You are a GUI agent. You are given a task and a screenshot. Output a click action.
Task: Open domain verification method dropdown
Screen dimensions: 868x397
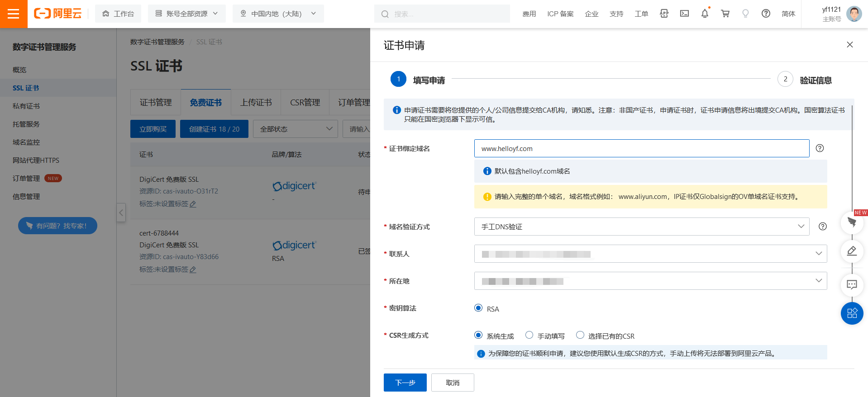(x=642, y=227)
